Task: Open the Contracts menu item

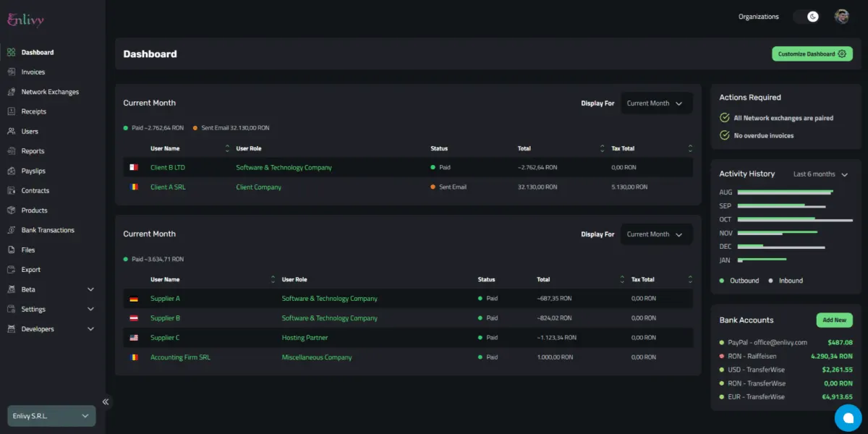Action: 35,191
